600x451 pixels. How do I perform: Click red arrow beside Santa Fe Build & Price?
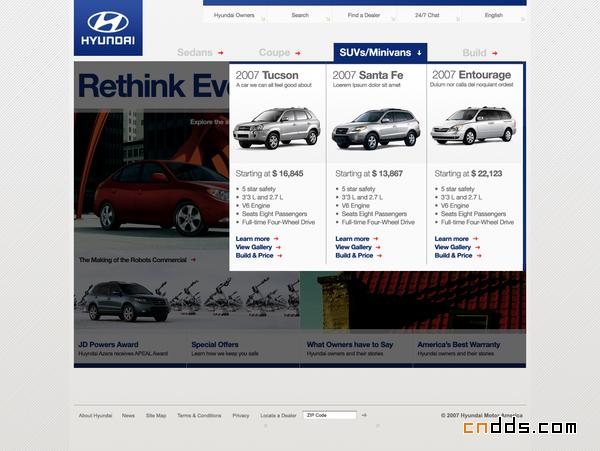pos(379,256)
